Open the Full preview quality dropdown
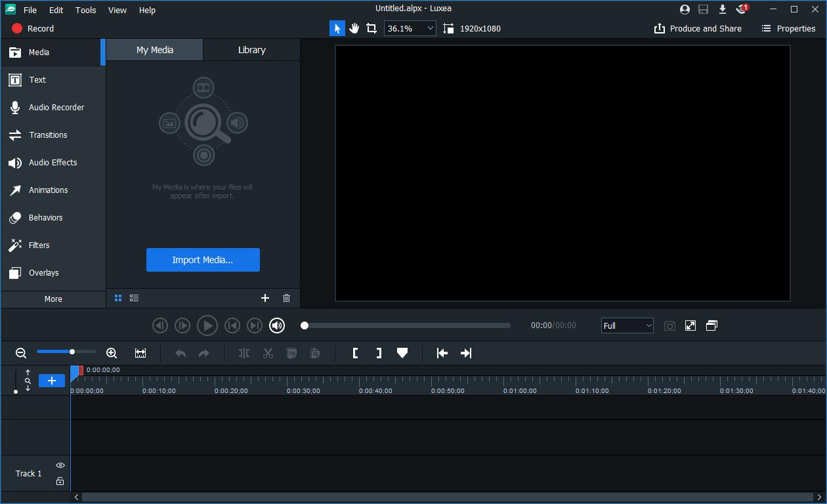The width and height of the screenshot is (827, 504). 627,325
